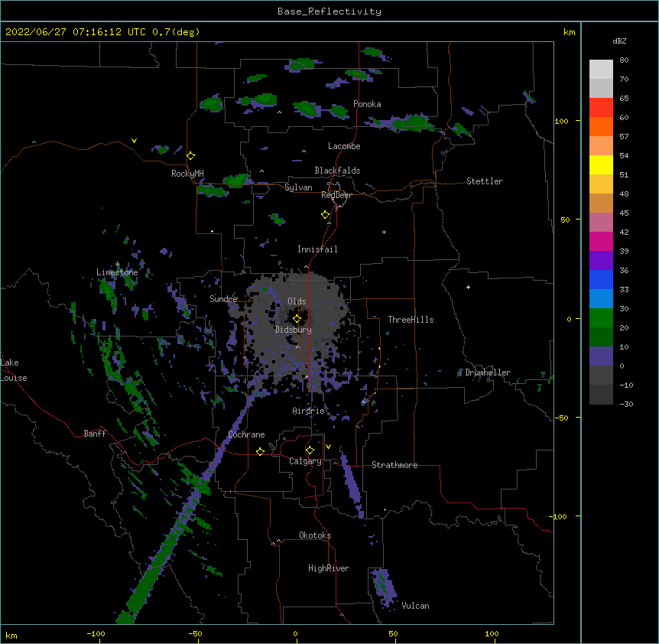The height and width of the screenshot is (644, 659).
Task: Click the RockyMH label
Action: point(187,174)
